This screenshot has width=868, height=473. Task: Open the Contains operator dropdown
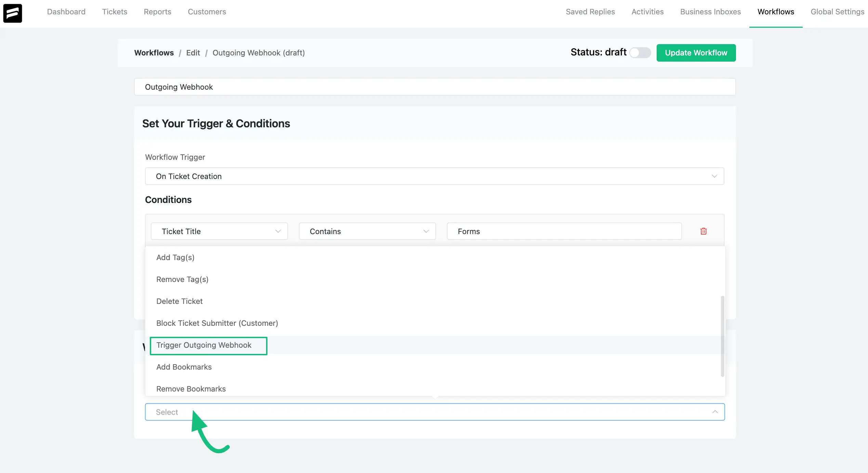[x=367, y=231]
